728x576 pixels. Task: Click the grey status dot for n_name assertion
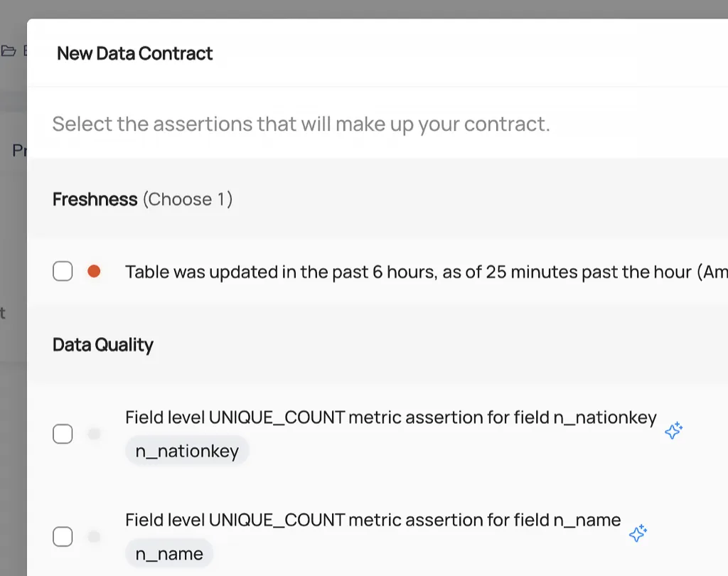point(94,537)
